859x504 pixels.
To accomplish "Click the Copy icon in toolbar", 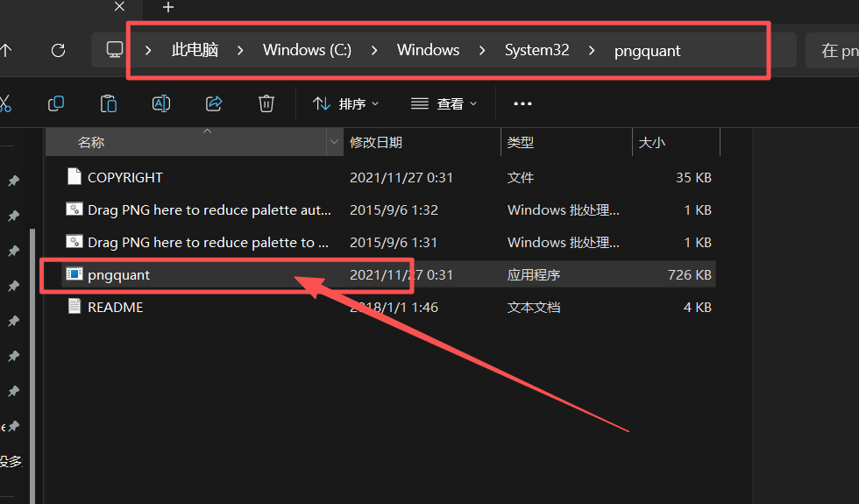I will point(56,103).
